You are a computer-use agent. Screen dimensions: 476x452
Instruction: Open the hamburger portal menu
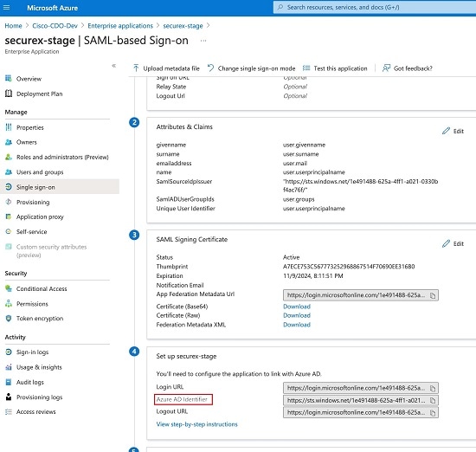(x=6, y=7)
